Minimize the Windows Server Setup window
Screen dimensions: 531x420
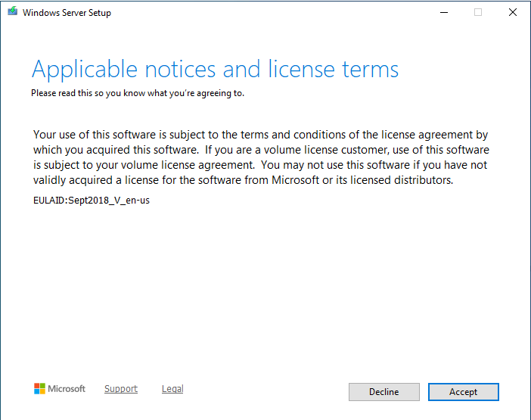click(442, 12)
